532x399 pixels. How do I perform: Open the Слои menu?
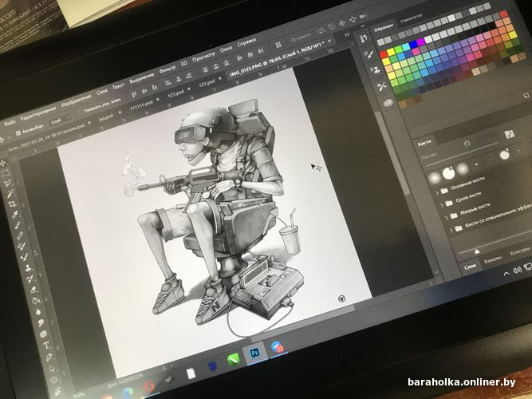[x=102, y=91]
